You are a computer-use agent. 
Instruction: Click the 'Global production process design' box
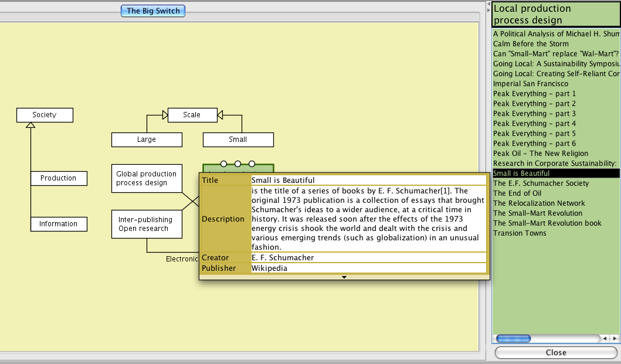pos(146,178)
